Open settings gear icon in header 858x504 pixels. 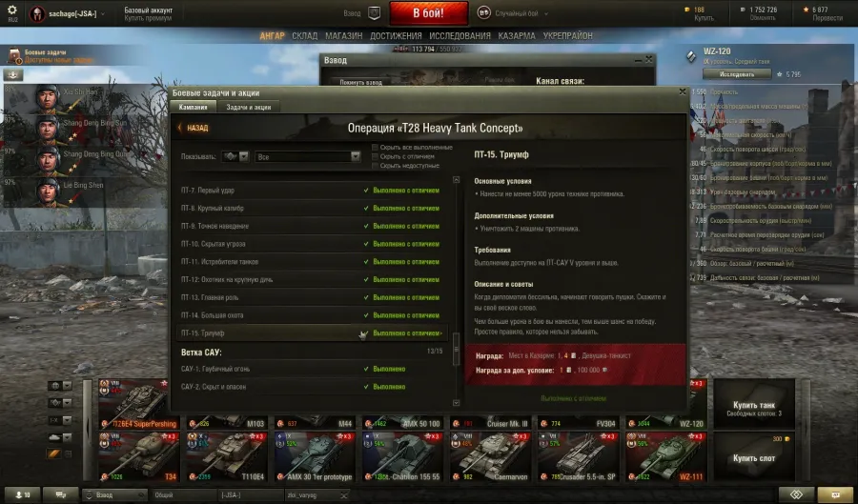(x=12, y=10)
